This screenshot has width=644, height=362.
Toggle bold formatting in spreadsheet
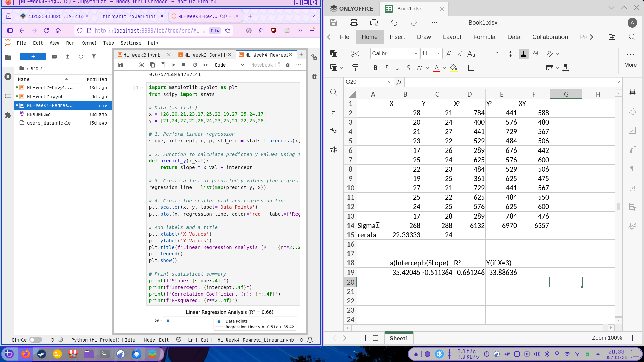coord(375,68)
